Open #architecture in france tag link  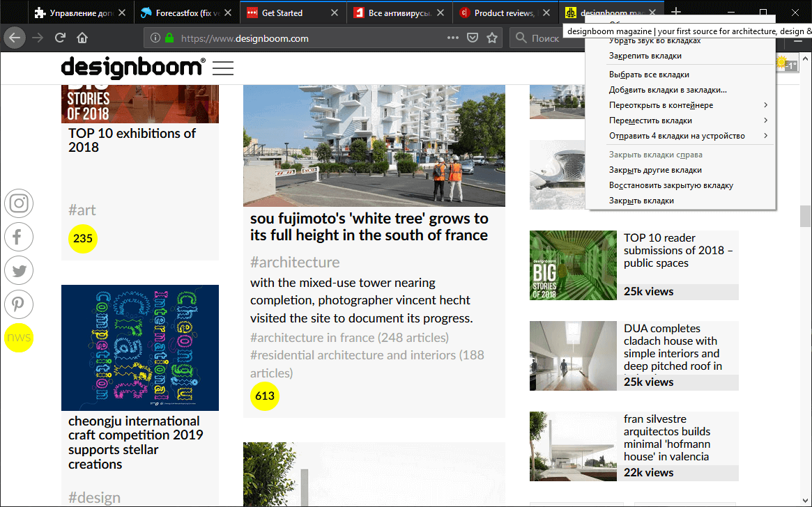(x=350, y=338)
